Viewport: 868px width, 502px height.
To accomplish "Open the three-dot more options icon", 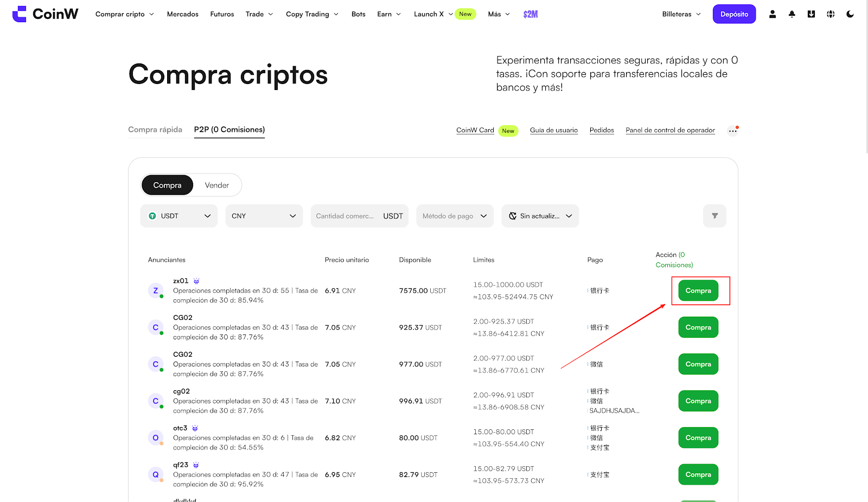I will click(732, 131).
